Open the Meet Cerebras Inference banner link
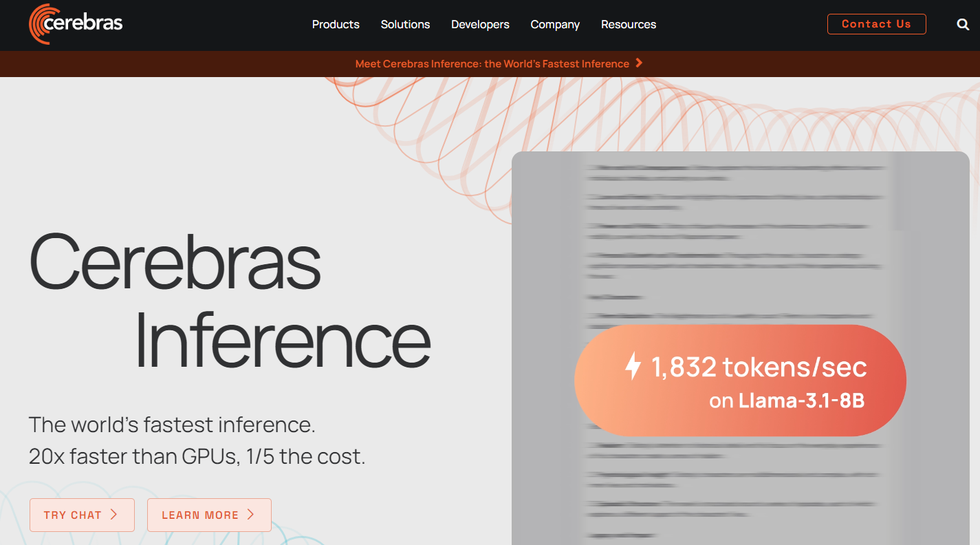 pos(492,63)
